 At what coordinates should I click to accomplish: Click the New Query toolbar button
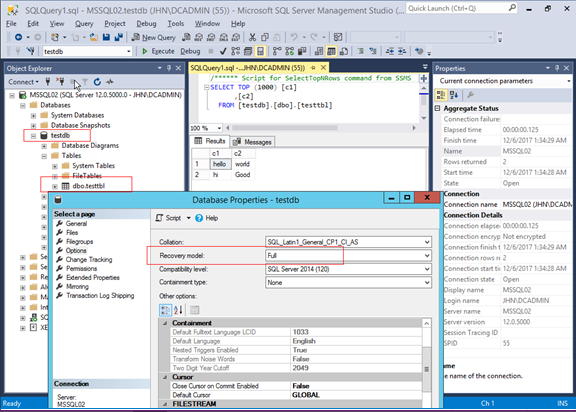pyautogui.click(x=154, y=37)
